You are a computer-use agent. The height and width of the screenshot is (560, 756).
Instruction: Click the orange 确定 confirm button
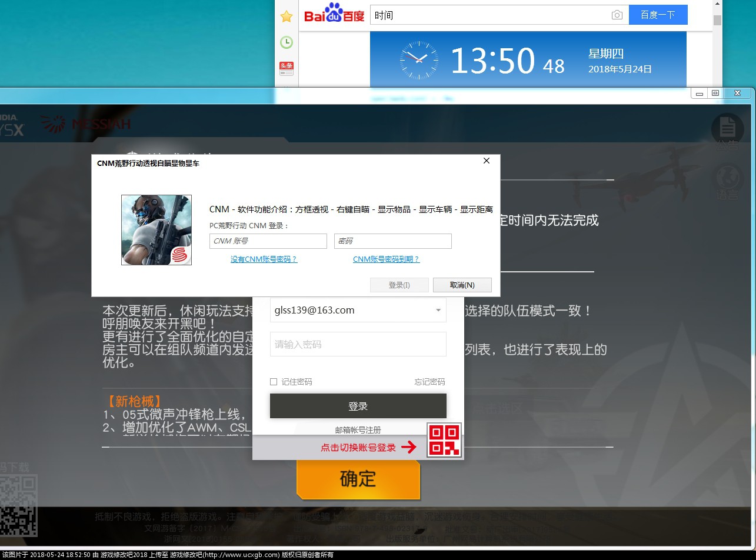point(358,479)
